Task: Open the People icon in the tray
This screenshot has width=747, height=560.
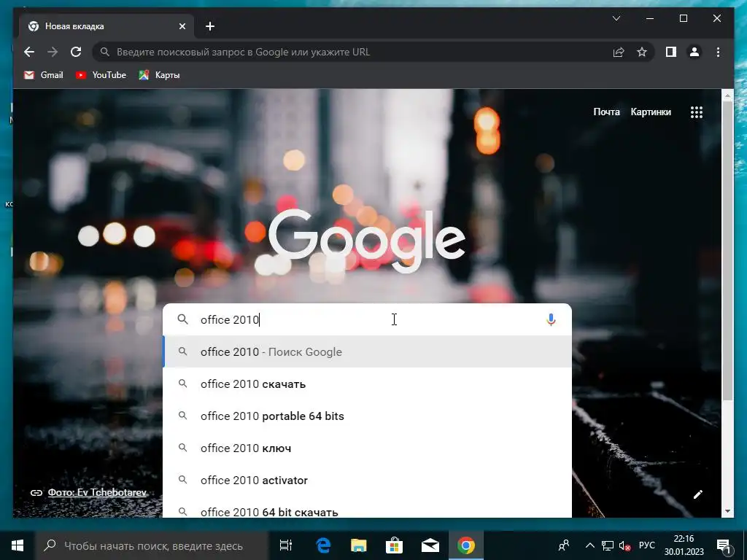Action: click(564, 545)
